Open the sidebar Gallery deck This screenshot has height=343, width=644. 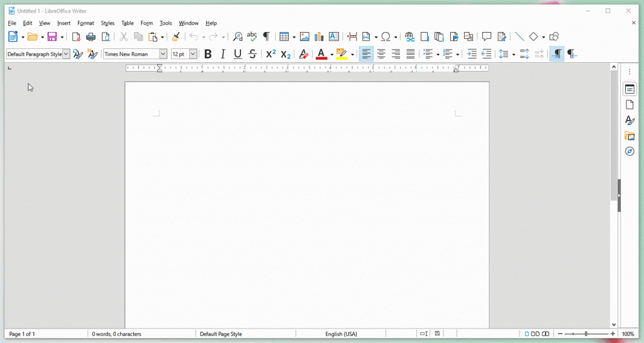[x=630, y=136]
